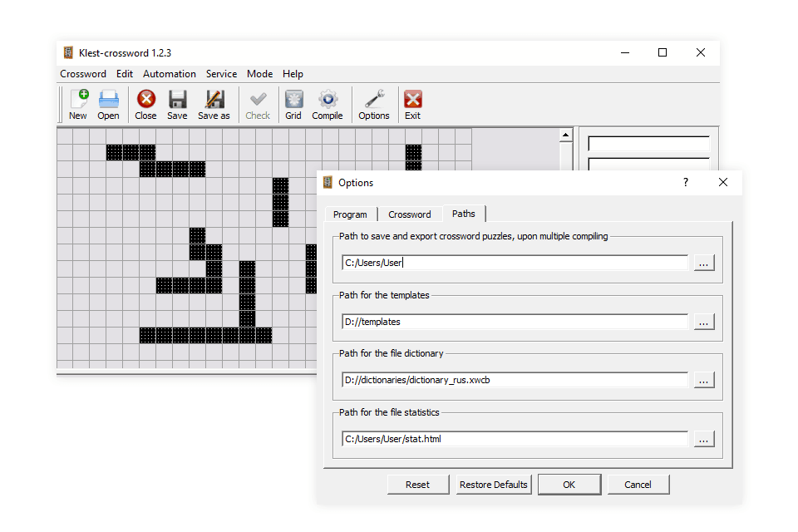Open the Service menu
Viewport: 798px width, 532px height.
click(221, 74)
